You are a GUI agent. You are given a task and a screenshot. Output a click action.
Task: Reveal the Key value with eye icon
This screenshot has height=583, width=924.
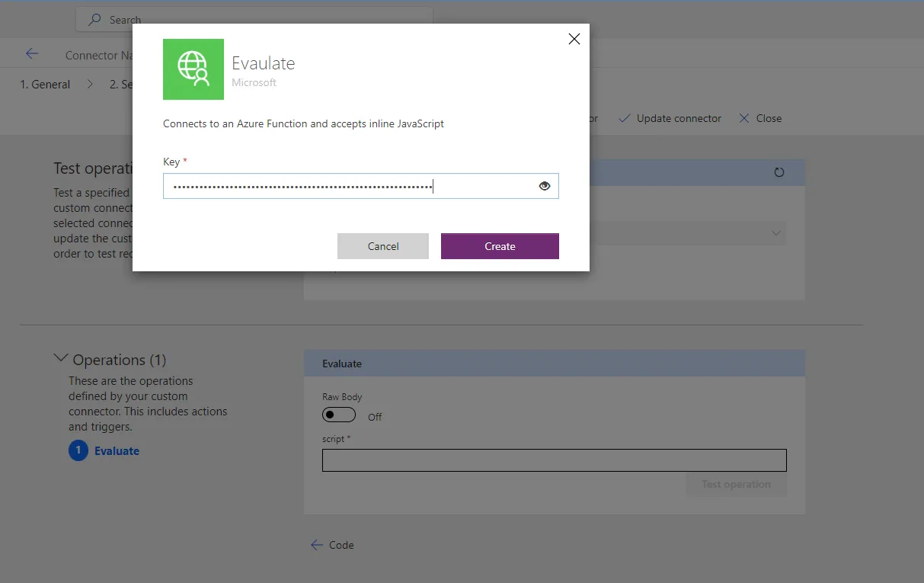pyautogui.click(x=544, y=186)
